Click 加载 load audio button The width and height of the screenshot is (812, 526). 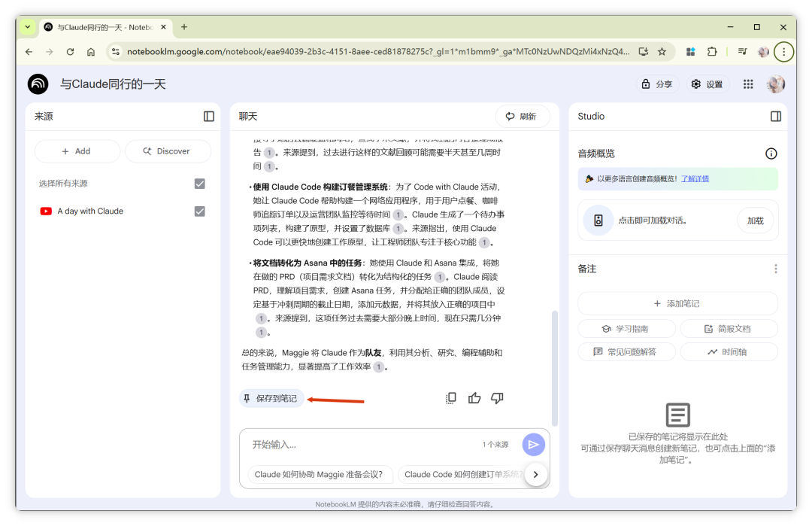click(755, 220)
